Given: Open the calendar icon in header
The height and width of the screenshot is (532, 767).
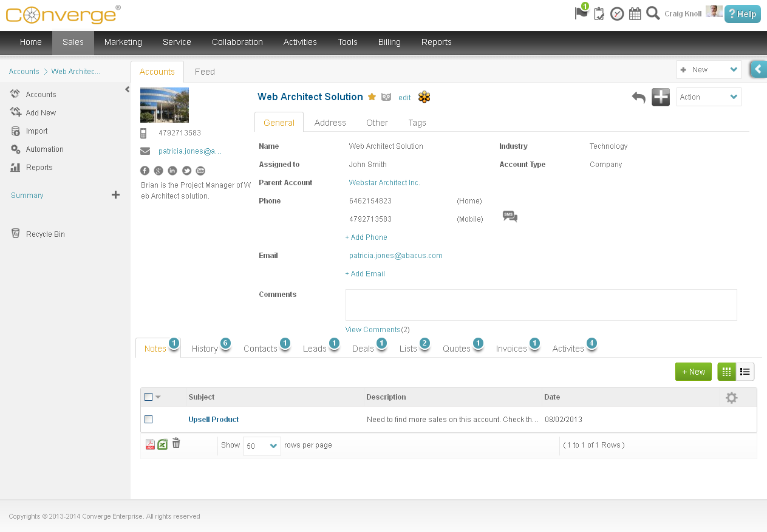Looking at the screenshot, I should (x=635, y=13).
